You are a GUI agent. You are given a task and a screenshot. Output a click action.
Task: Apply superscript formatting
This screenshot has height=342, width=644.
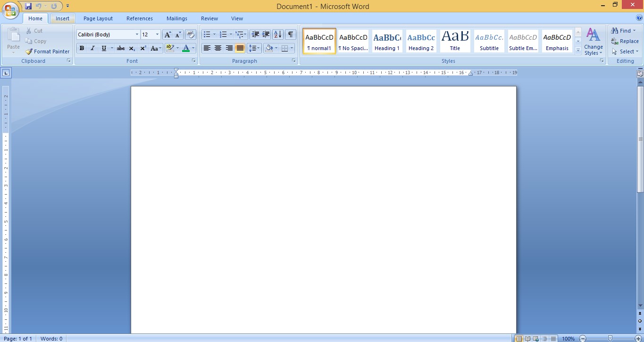(143, 48)
